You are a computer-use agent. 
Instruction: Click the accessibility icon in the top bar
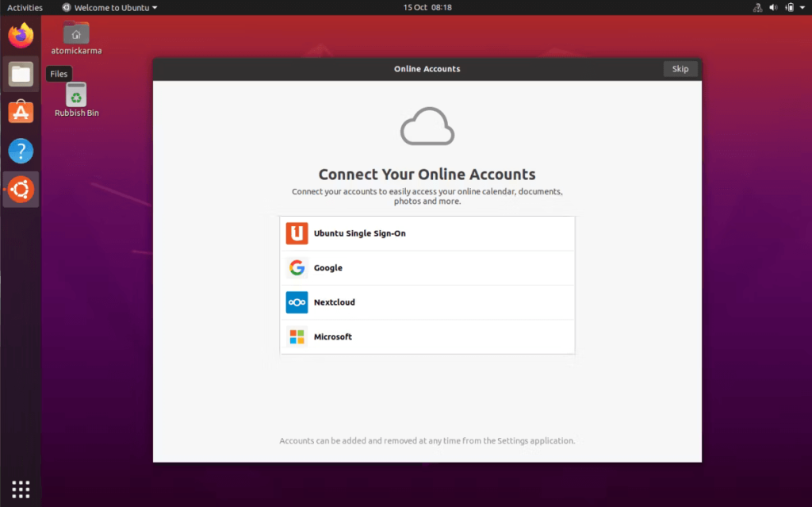click(x=756, y=7)
